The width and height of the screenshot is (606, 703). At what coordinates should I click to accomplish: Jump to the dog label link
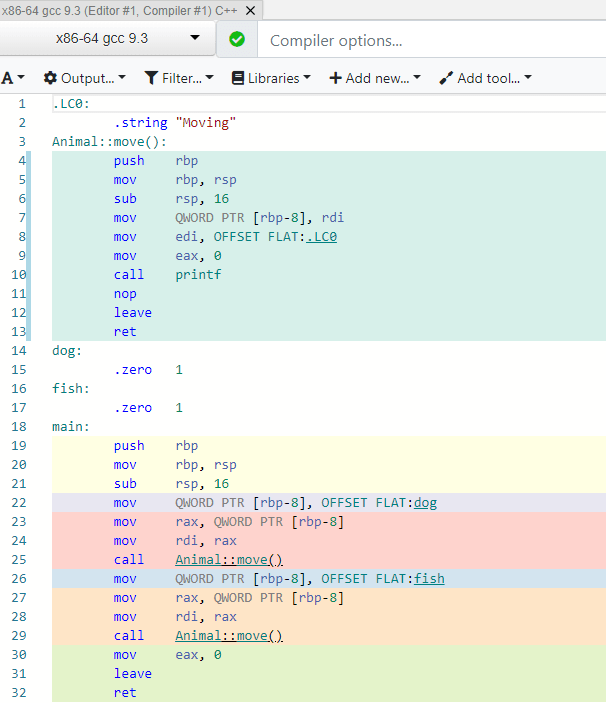coord(425,503)
